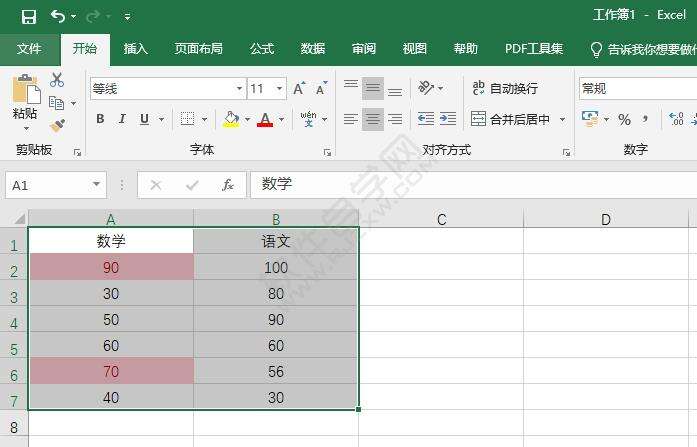The image size is (697, 447).
Task: Click the Percent Style icon
Action: tap(625, 120)
